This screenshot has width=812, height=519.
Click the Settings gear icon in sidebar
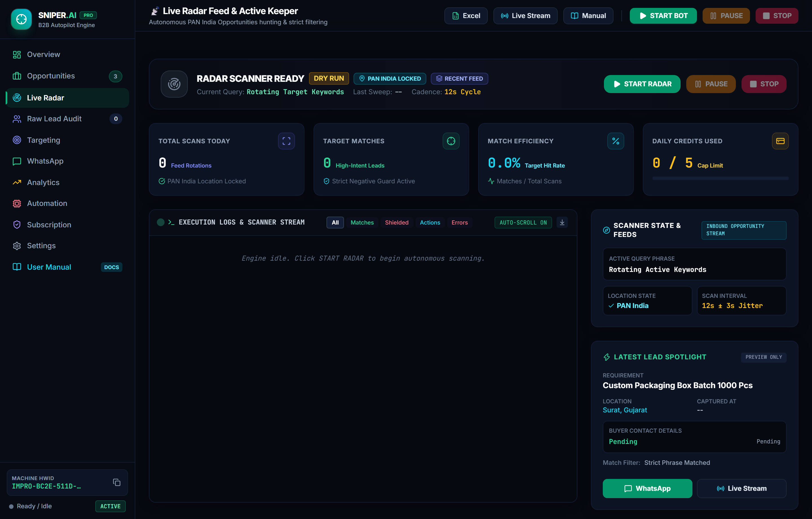(17, 246)
